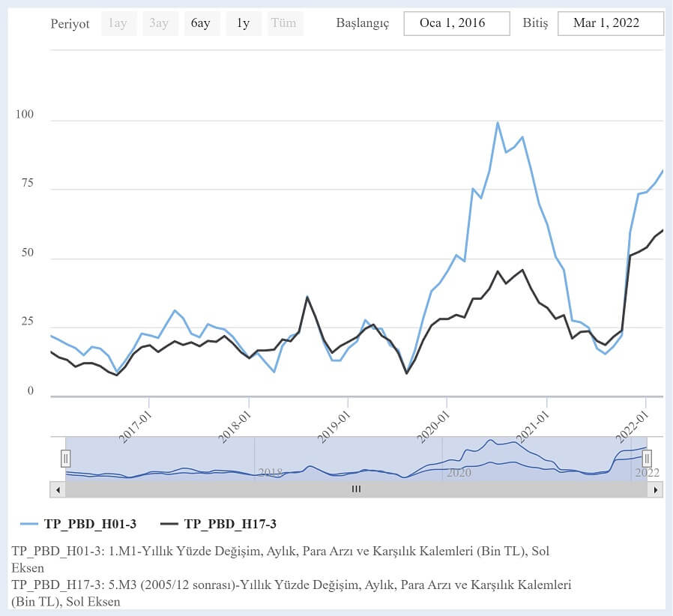Click blue line symbol in the legend
Image resolution: width=673 pixels, height=616 pixels.
pos(28,524)
